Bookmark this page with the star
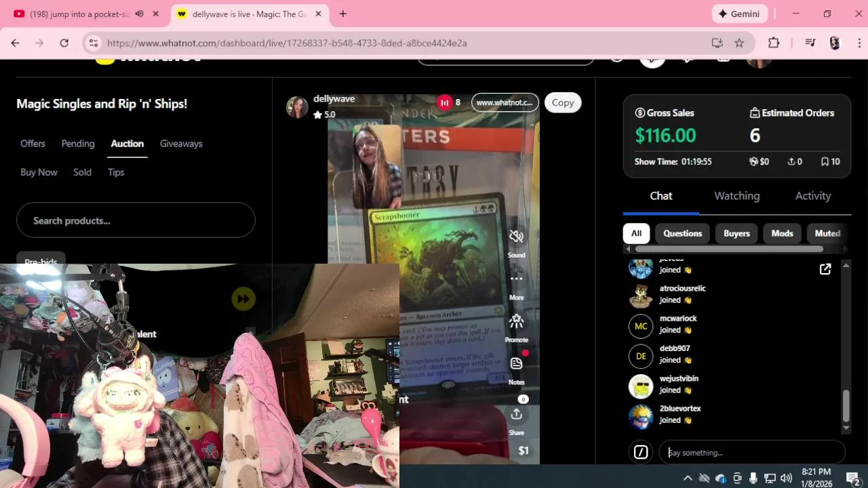The image size is (868, 488). tap(739, 43)
